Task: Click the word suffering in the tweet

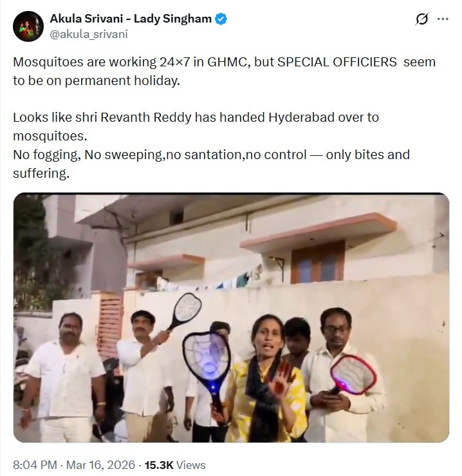Action: [39, 173]
